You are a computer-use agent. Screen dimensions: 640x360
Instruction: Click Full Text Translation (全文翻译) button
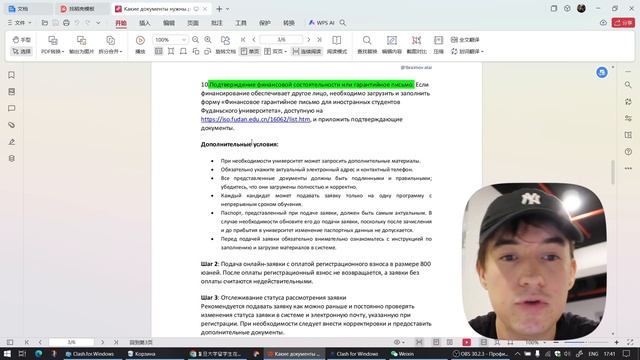[465, 40]
